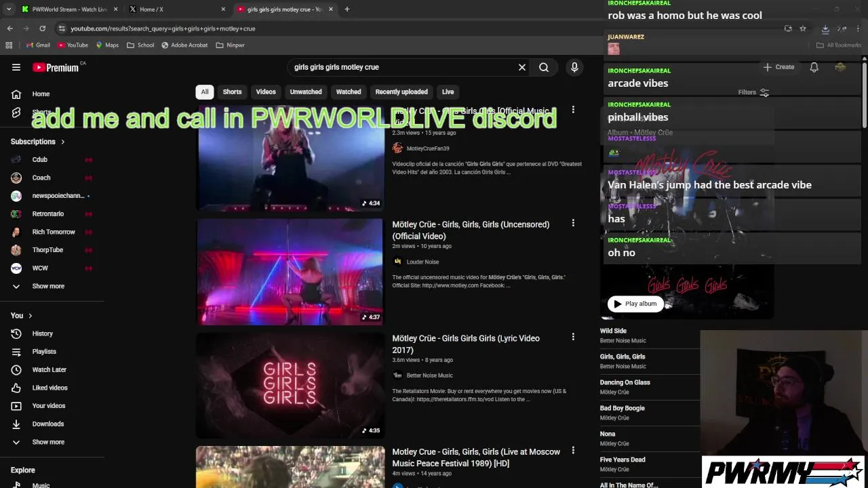The width and height of the screenshot is (868, 488).
Task: Open the search Filters control
Action: click(753, 92)
